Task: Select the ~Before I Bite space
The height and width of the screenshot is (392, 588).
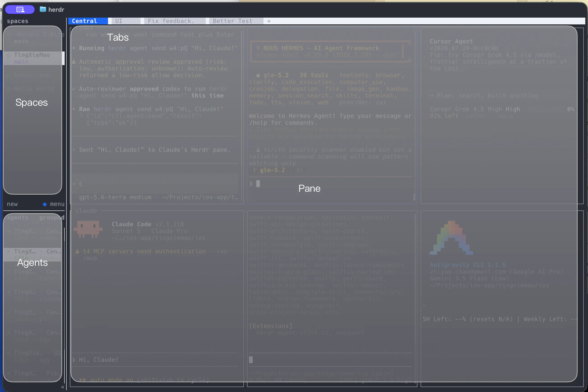Action: [x=34, y=38]
